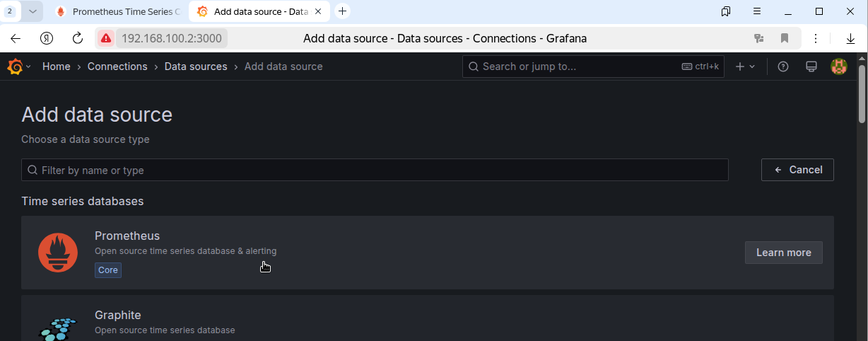Click the Core badge under Prometheus
The height and width of the screenshot is (341, 868).
pos(108,270)
